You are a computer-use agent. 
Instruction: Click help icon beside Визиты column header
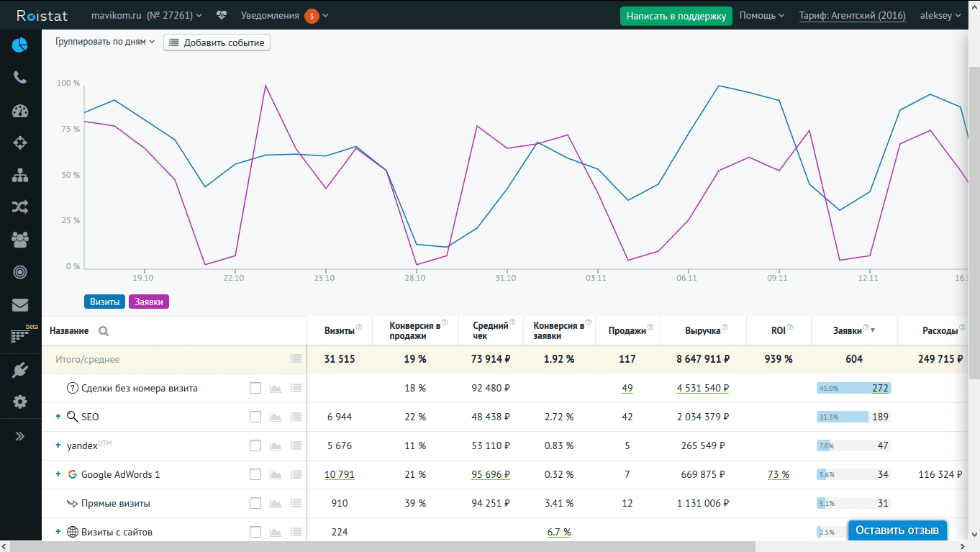(359, 327)
